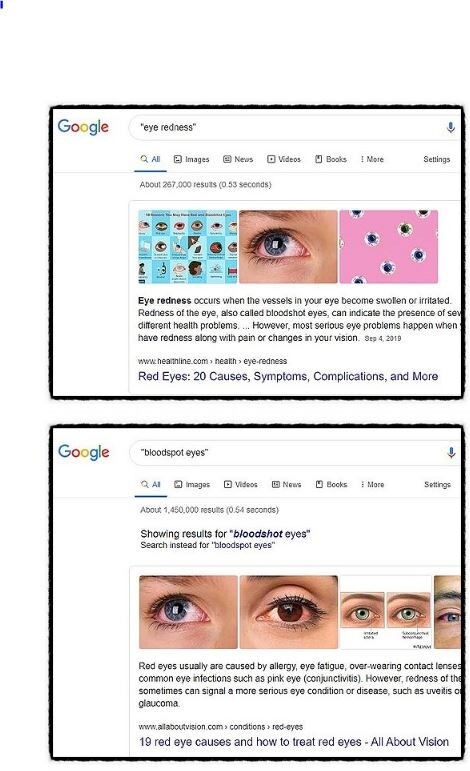Click the microphone icon in "bloodspot eyes" search

click(x=451, y=452)
